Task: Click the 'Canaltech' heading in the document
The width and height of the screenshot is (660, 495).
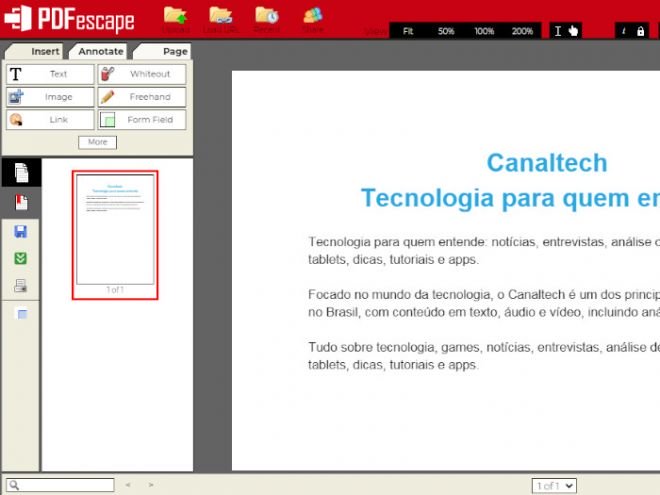Action: pos(547,162)
